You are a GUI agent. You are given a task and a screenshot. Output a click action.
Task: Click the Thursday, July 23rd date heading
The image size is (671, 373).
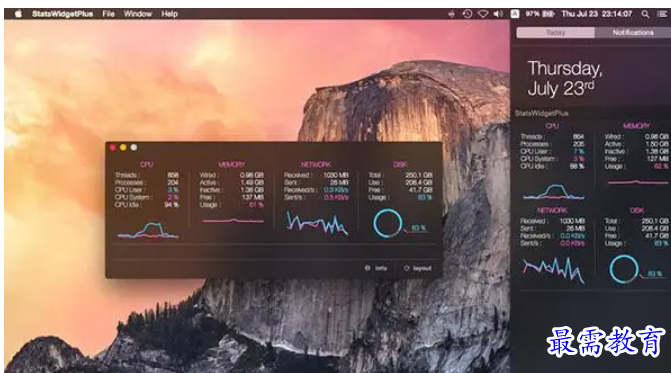pyautogui.click(x=565, y=78)
